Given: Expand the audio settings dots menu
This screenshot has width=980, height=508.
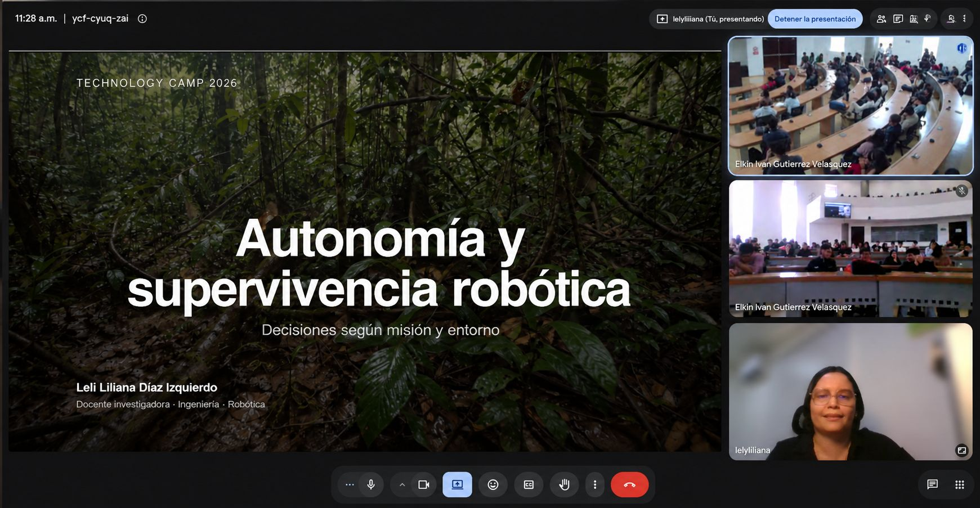Looking at the screenshot, I should [x=350, y=484].
